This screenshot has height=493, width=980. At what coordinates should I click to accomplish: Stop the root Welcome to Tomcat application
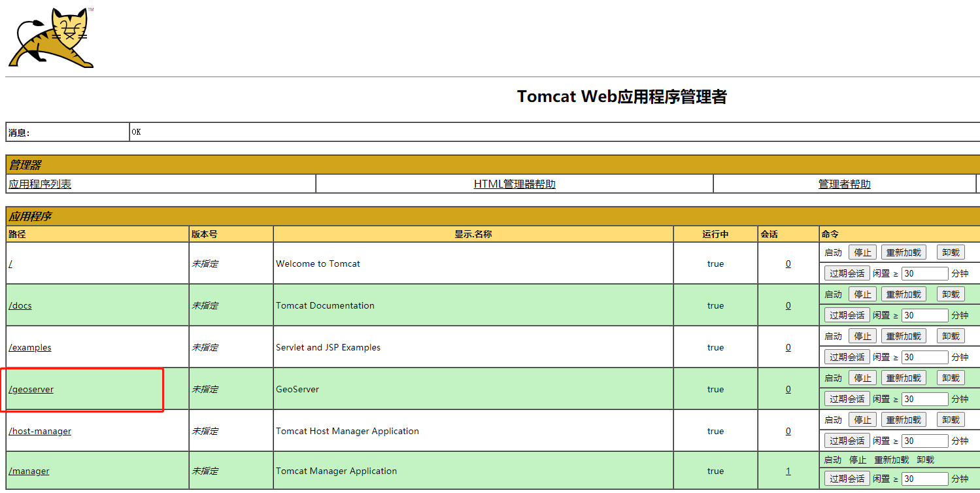862,252
